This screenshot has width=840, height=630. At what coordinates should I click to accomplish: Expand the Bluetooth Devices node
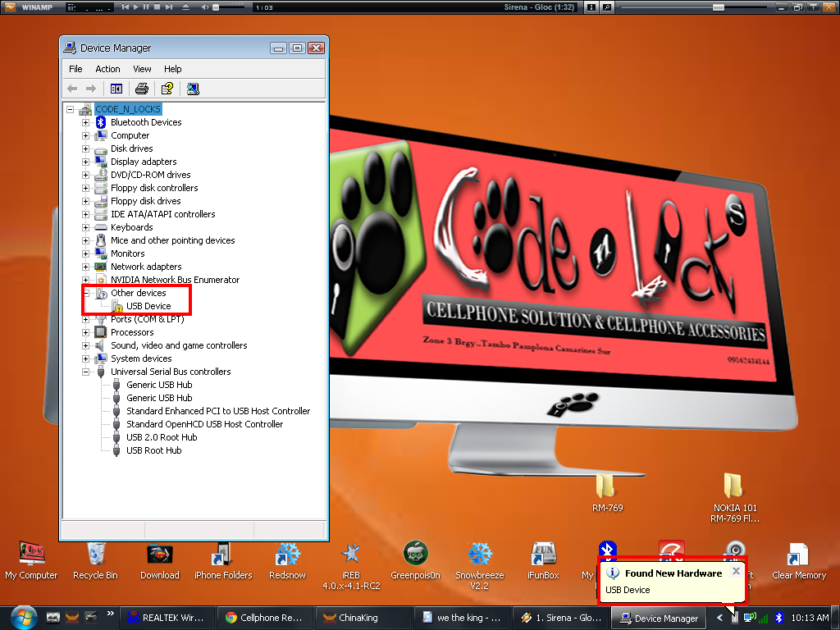[85, 122]
